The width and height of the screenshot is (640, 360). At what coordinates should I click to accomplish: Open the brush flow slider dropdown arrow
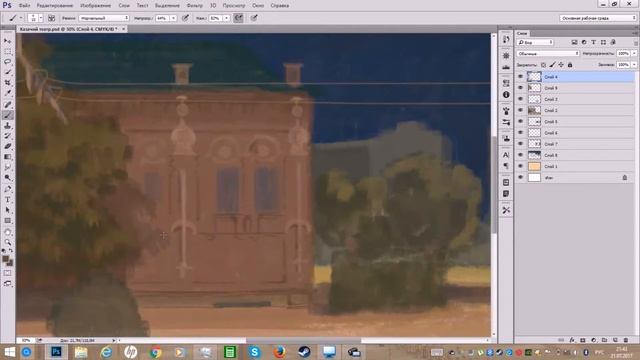point(227,18)
